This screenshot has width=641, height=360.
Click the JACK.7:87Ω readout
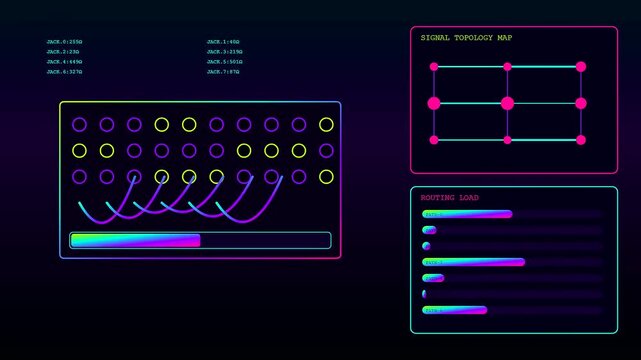tap(223, 72)
